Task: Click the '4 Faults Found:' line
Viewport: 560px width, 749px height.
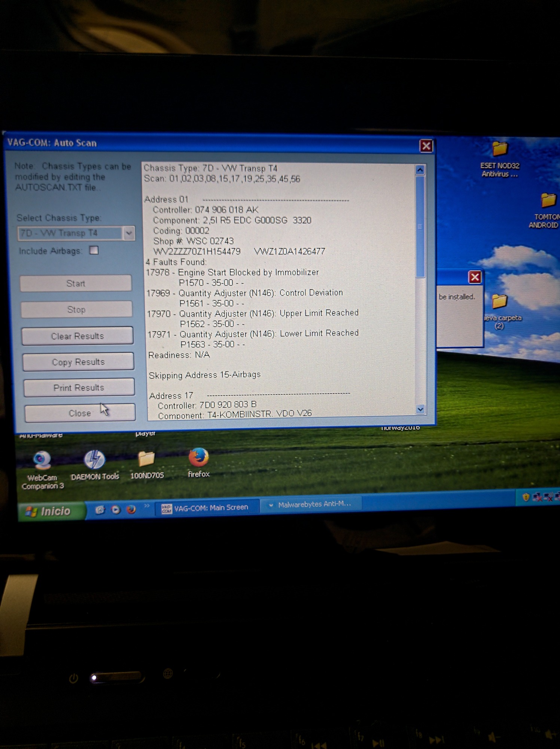Action: [176, 262]
